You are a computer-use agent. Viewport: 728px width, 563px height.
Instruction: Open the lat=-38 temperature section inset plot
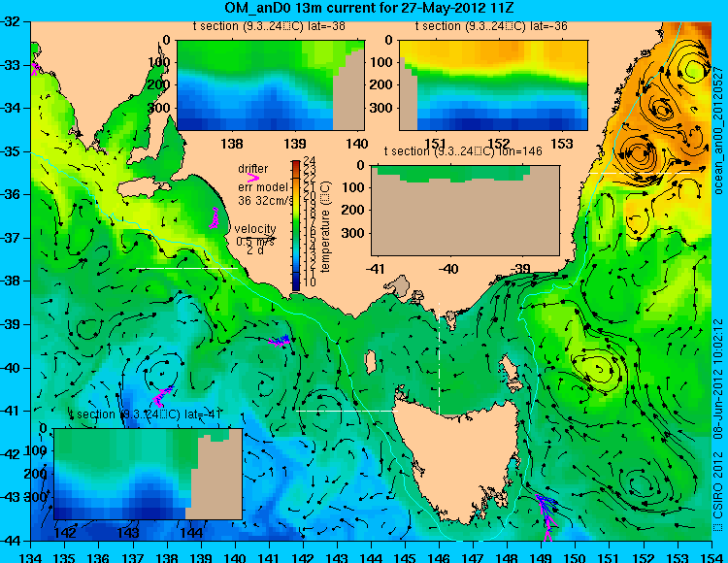271,85
